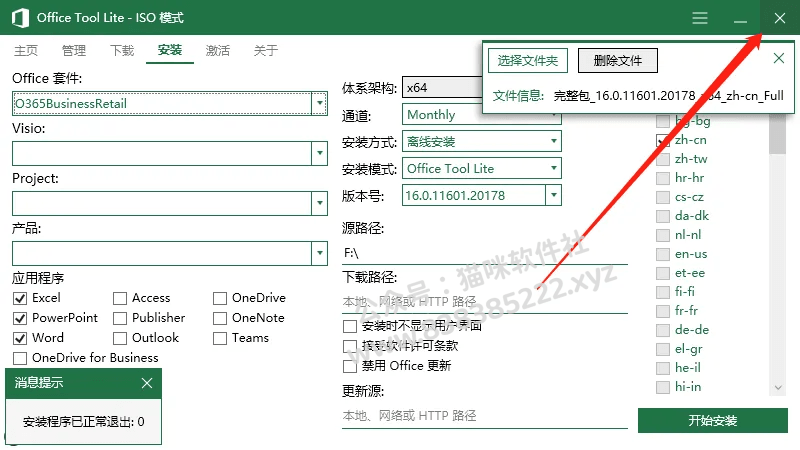
Task: Switch to the 管理 tab
Action: tap(74, 51)
